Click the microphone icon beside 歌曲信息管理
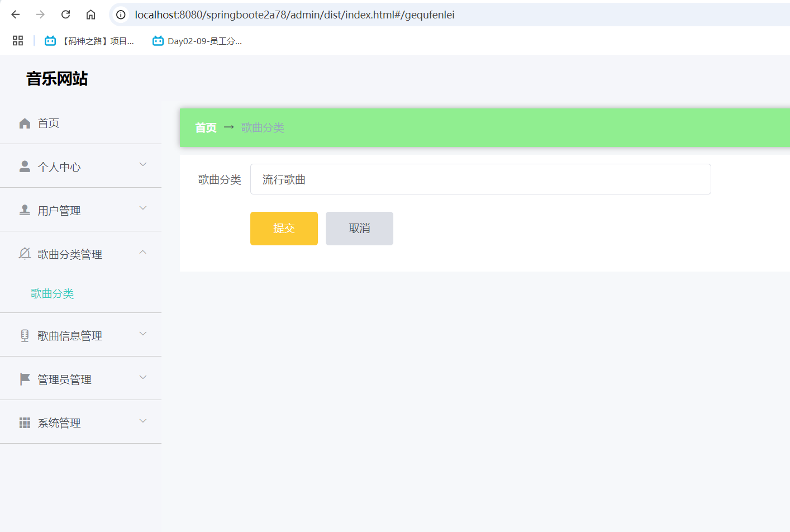The image size is (790, 532). [x=25, y=335]
